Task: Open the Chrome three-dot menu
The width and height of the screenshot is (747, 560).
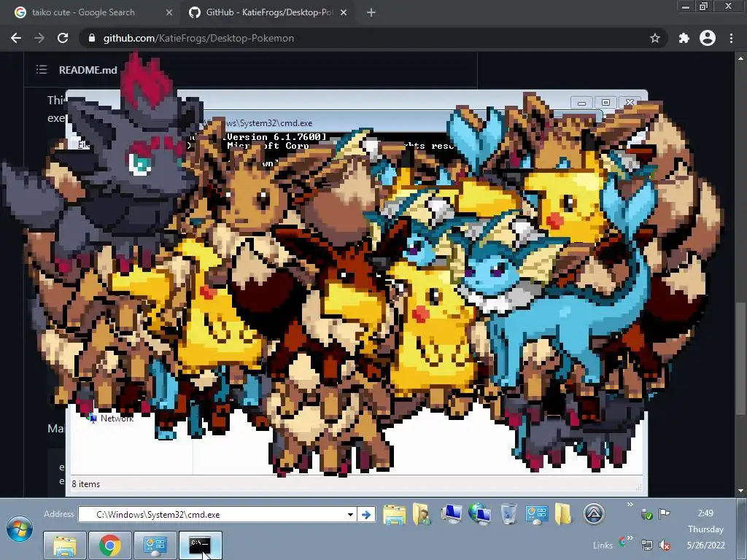Action: (x=731, y=38)
